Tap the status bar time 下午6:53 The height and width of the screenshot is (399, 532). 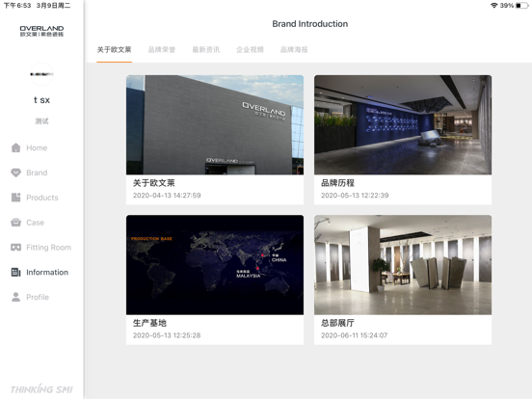click(x=17, y=6)
